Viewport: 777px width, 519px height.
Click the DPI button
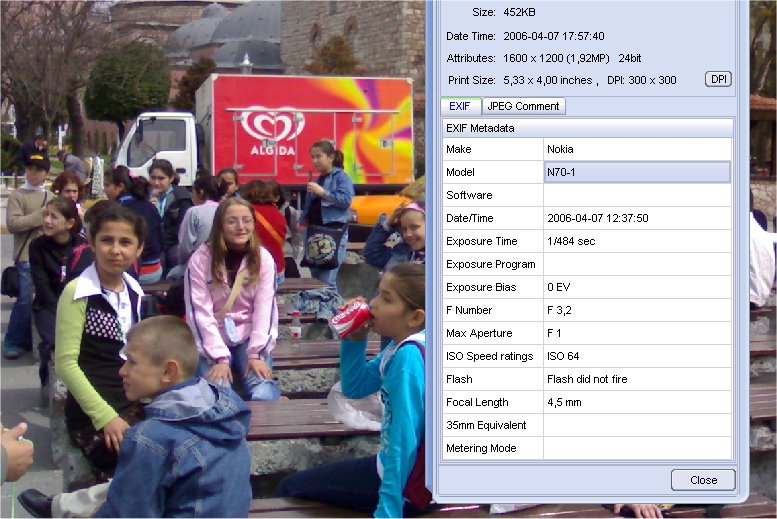(x=718, y=79)
